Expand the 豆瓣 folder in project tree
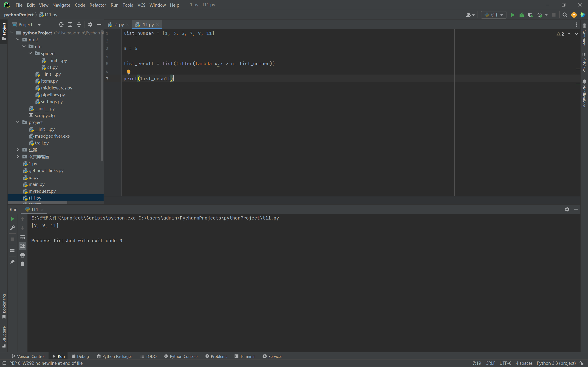588x367 pixels. (18, 150)
